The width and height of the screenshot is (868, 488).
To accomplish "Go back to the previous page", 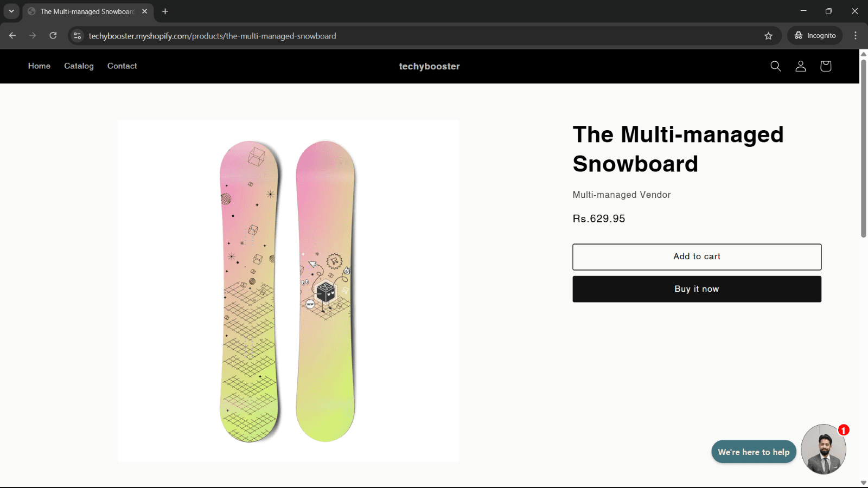I will coord(12,36).
